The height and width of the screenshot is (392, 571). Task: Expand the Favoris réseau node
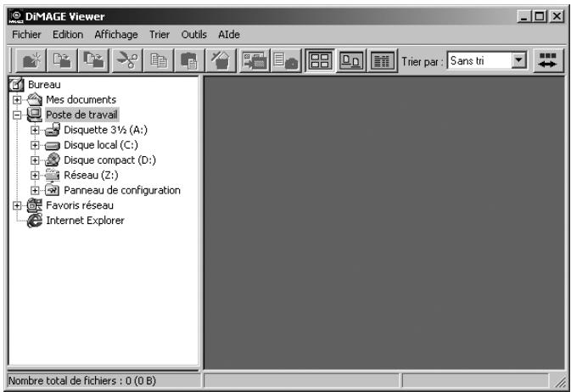(17, 205)
